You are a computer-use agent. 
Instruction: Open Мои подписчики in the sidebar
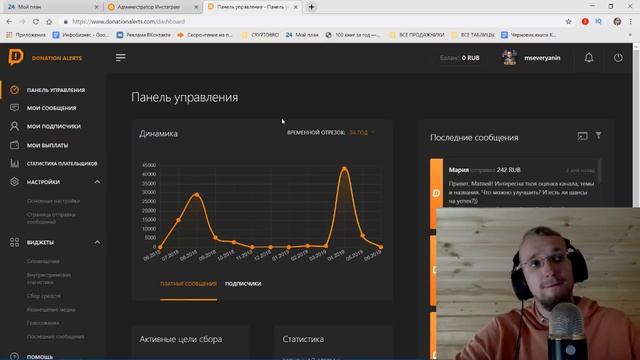point(54,126)
